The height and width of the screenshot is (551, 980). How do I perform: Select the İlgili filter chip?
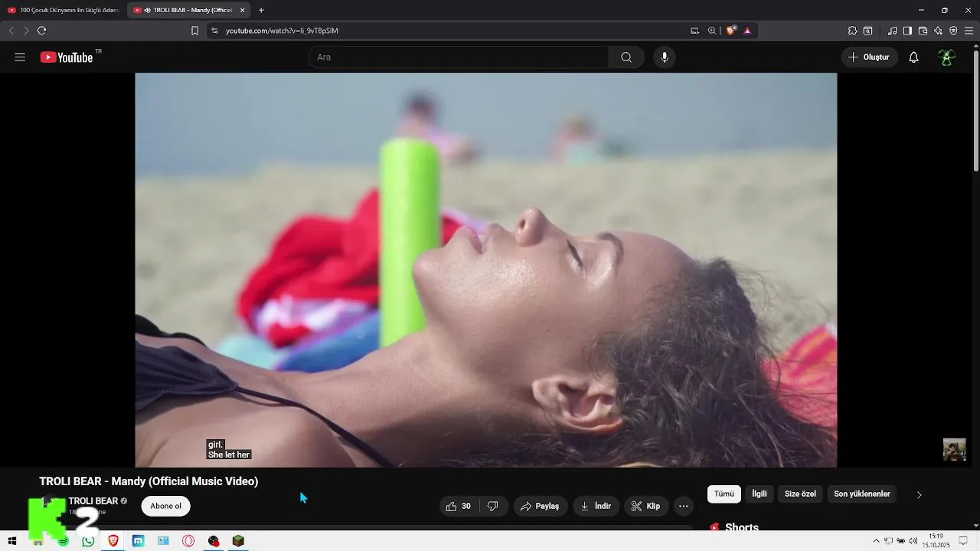pos(759,494)
